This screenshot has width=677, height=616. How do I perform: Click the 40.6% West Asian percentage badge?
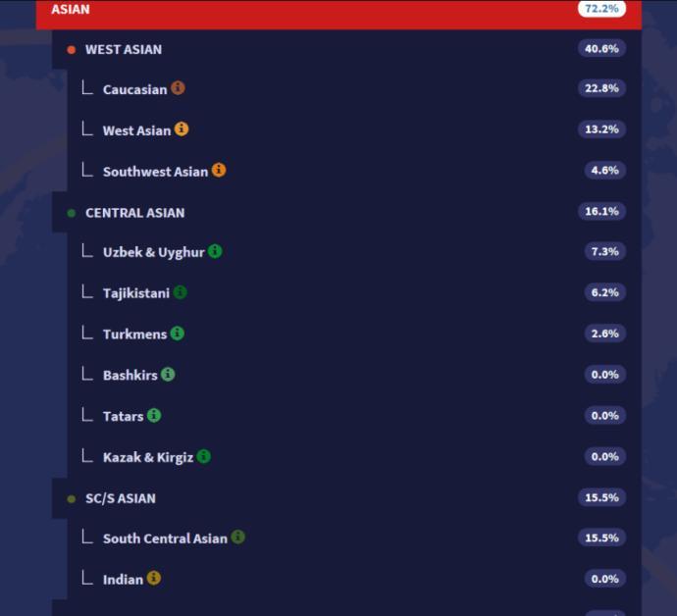[x=601, y=48]
